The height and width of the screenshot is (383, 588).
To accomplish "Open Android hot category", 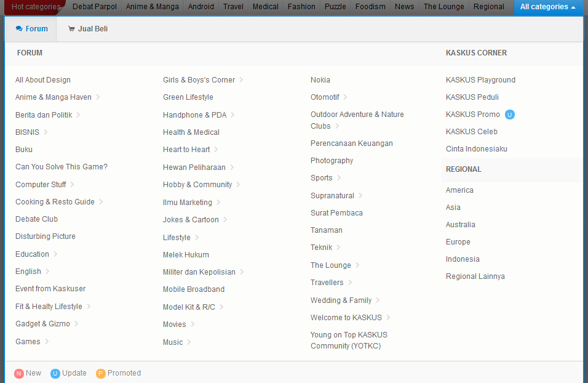I will coord(201,7).
